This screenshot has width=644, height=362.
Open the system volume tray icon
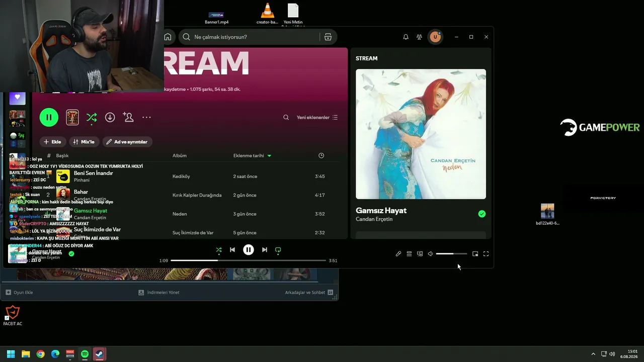pos(612,354)
